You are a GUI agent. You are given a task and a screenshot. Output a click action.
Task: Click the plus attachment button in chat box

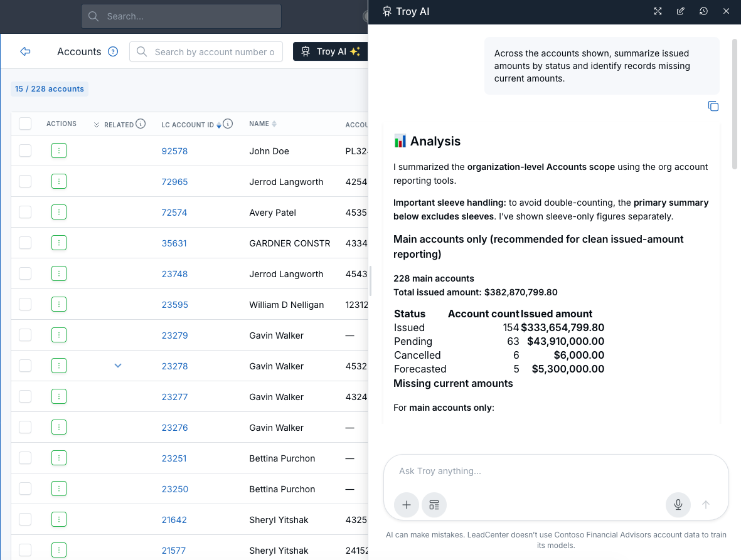point(407,505)
